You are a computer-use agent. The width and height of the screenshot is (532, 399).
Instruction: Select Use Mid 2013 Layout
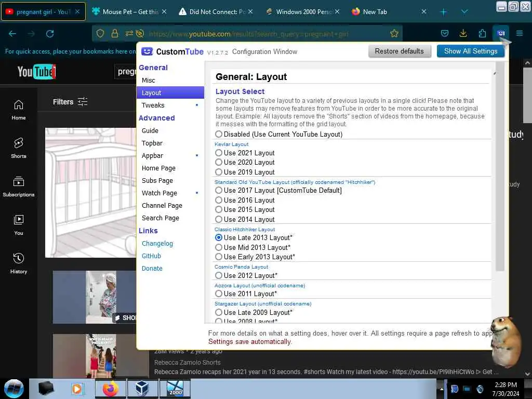219,247
